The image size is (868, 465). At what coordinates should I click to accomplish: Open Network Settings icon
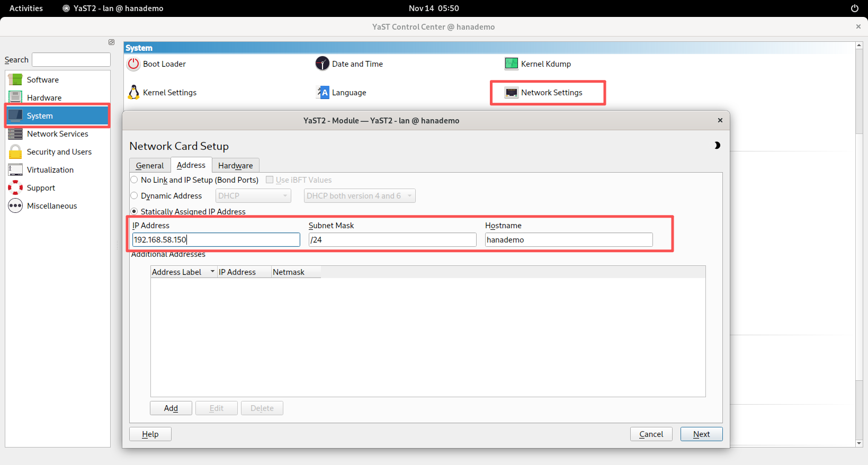click(x=512, y=93)
